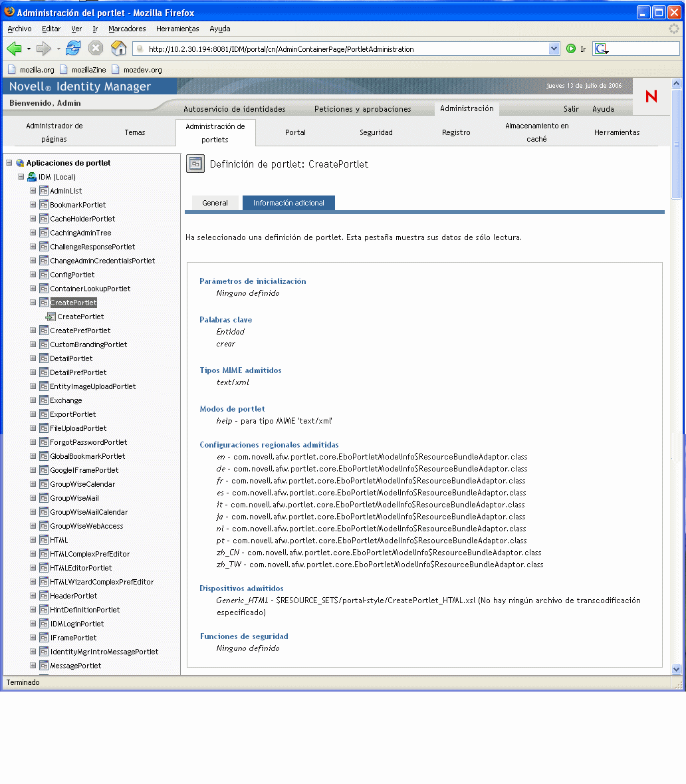Screen dimensions: 686x784
Task: Click the HTML portlet icon
Action: pos(44,540)
